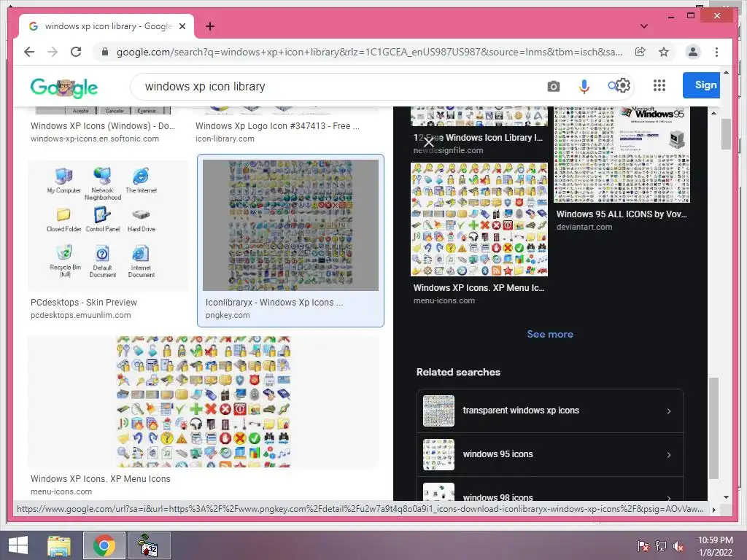This screenshot has width=747, height=560.
Task: Reload the page with the refresh icon
Action: click(x=76, y=52)
